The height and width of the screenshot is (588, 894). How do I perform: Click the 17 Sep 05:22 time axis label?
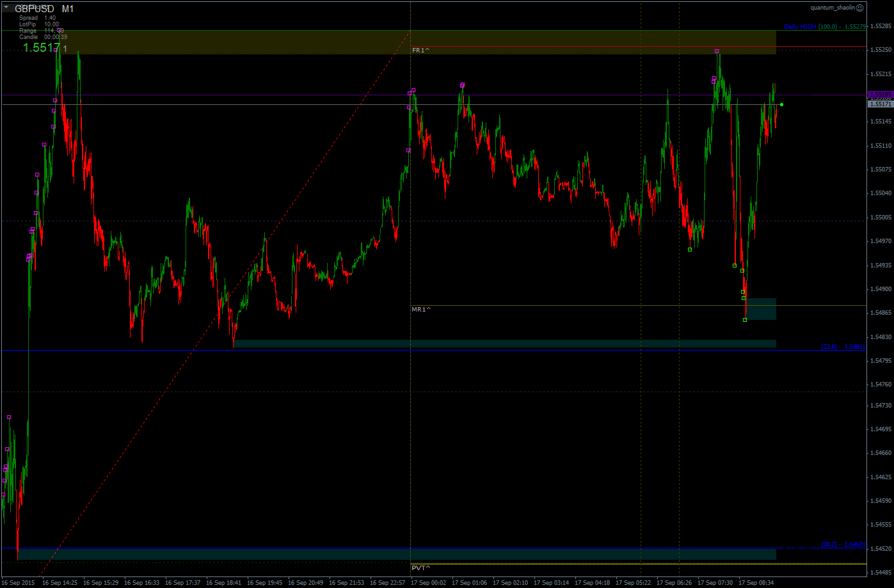634,583
